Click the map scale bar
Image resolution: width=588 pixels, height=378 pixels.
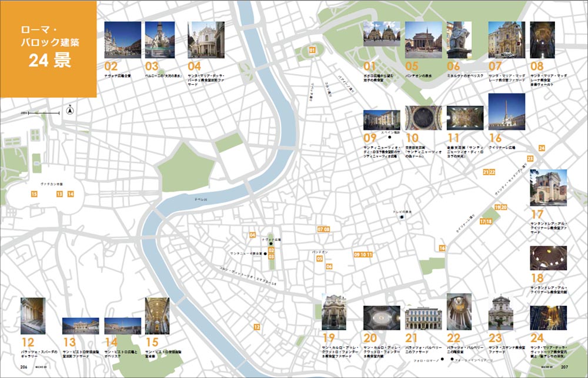point(44,113)
